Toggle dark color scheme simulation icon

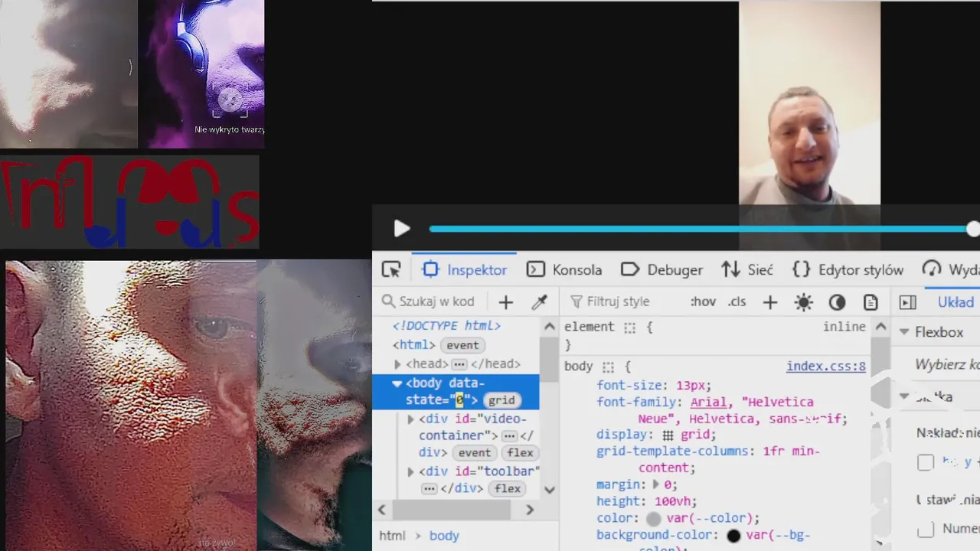837,302
